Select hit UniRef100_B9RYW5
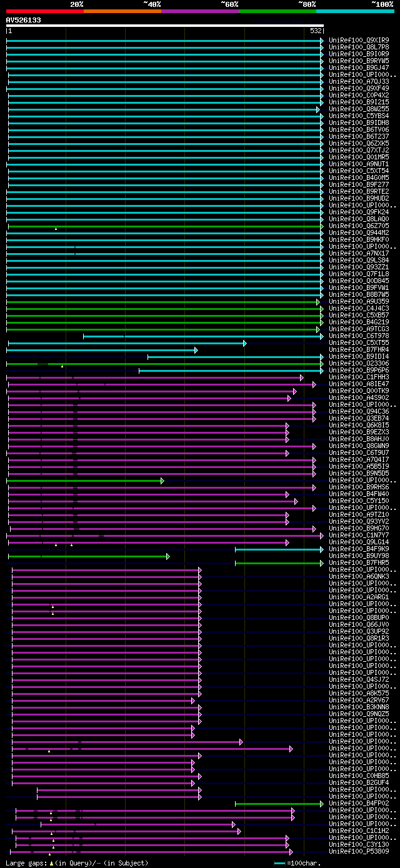Screen dimensions: 400x868 (359, 61)
